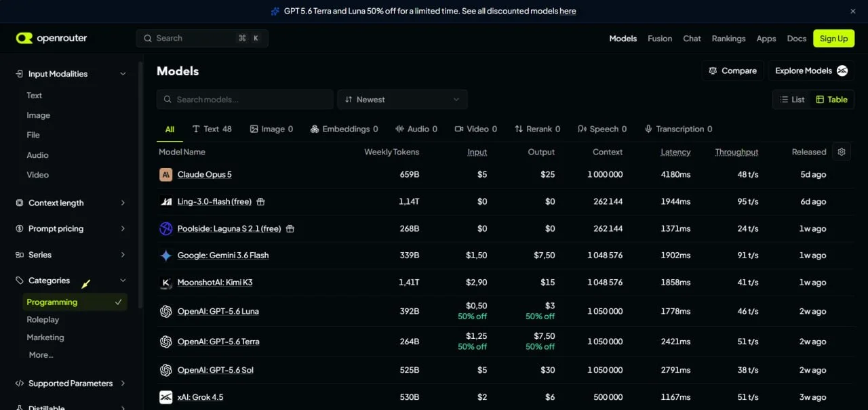This screenshot has width=868, height=410.
Task: Click the Sign Up button
Action: (x=833, y=39)
